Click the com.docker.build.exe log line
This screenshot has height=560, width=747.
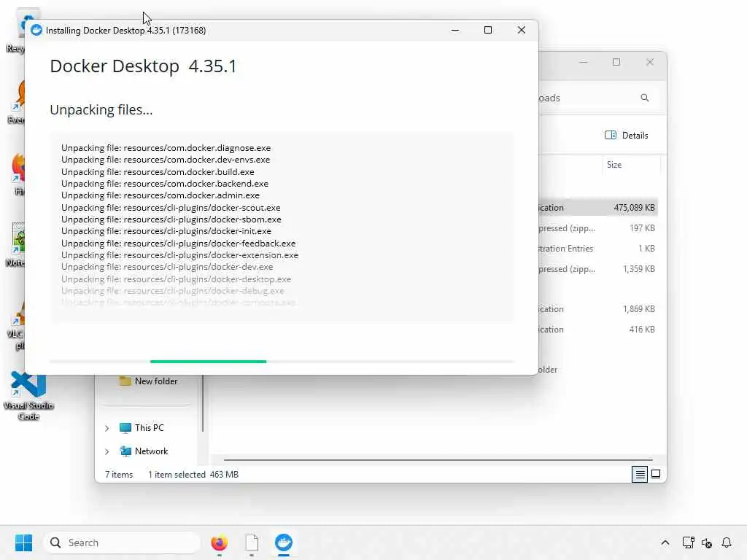(158, 172)
